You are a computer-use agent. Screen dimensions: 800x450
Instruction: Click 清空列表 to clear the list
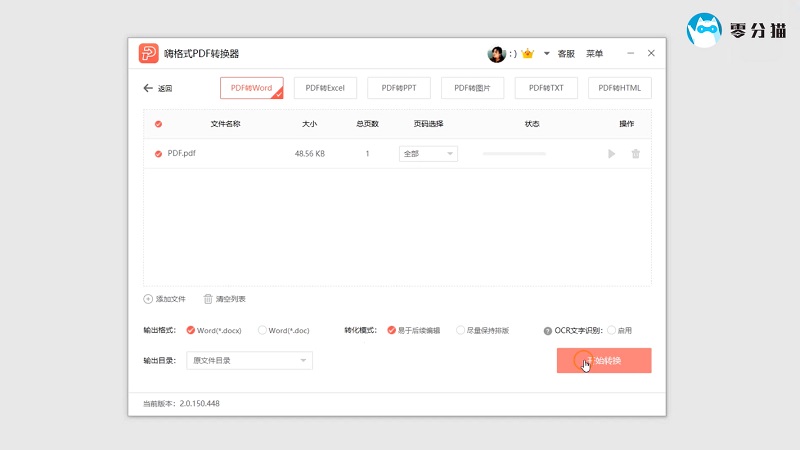coord(224,299)
